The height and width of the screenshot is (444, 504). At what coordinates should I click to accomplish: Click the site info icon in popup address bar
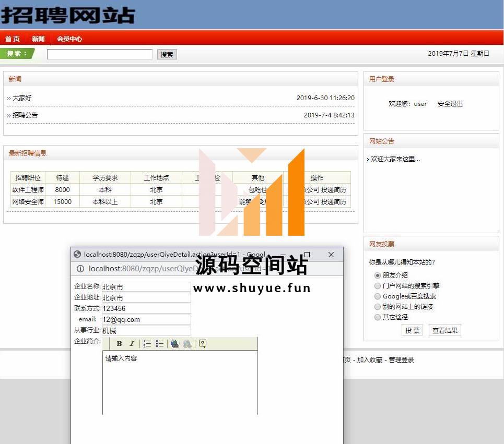click(80, 269)
